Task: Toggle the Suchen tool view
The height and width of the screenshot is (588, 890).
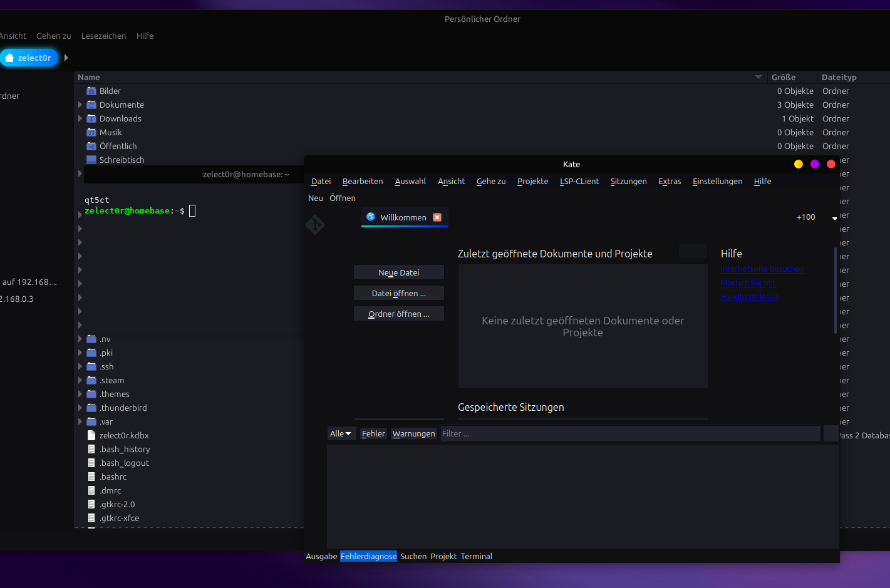Action: point(413,556)
